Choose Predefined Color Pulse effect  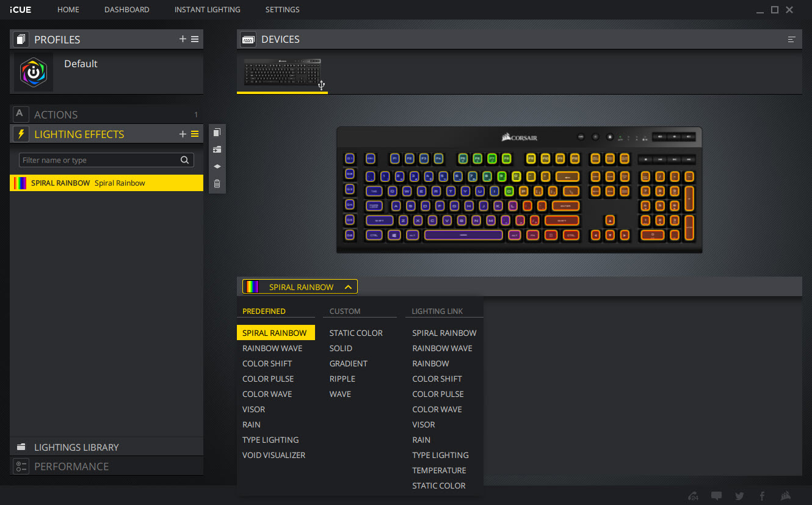coord(268,379)
